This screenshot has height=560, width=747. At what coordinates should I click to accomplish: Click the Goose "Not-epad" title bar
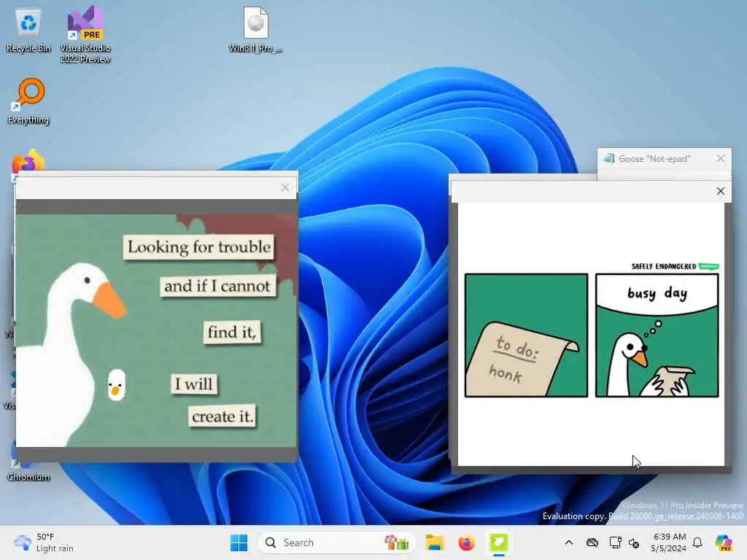tap(664, 158)
